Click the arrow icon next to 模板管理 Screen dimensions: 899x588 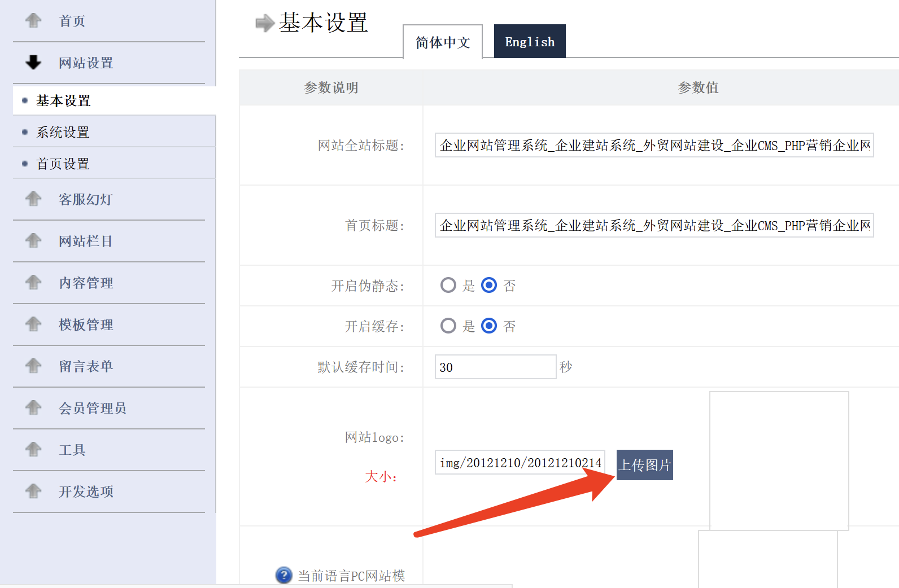pos(33,324)
